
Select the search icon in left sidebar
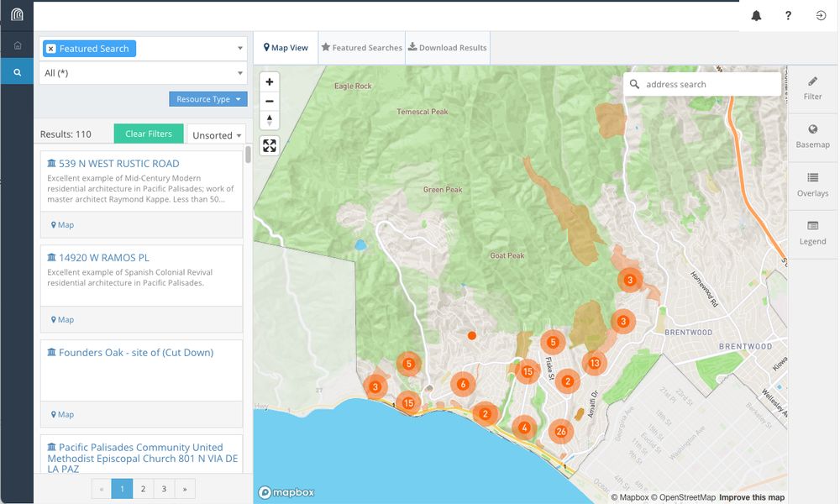point(17,73)
